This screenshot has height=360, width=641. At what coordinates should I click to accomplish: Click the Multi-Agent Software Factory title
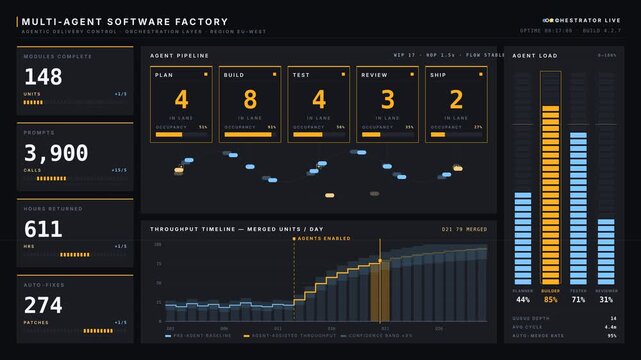[x=125, y=22]
